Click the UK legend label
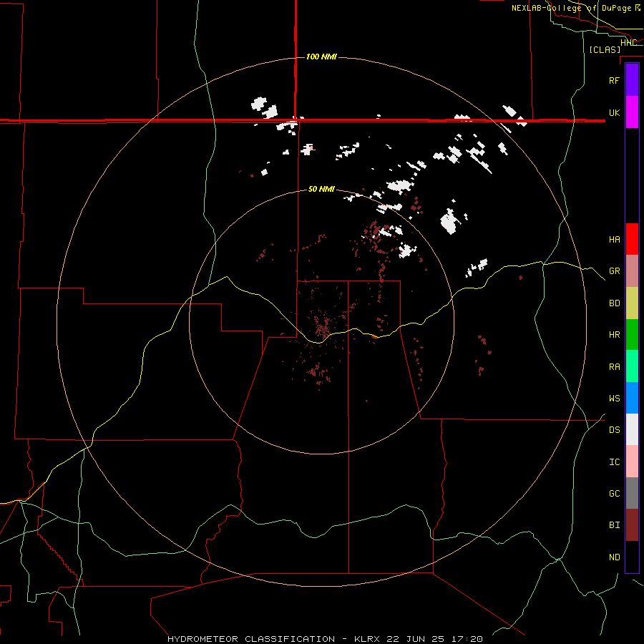This screenshot has width=644, height=644. pos(614,112)
